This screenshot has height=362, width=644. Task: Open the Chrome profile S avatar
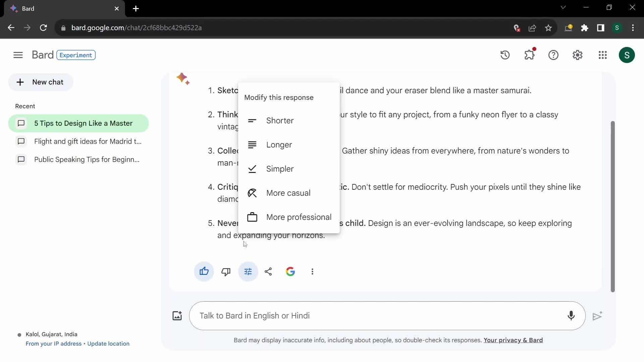pyautogui.click(x=617, y=28)
